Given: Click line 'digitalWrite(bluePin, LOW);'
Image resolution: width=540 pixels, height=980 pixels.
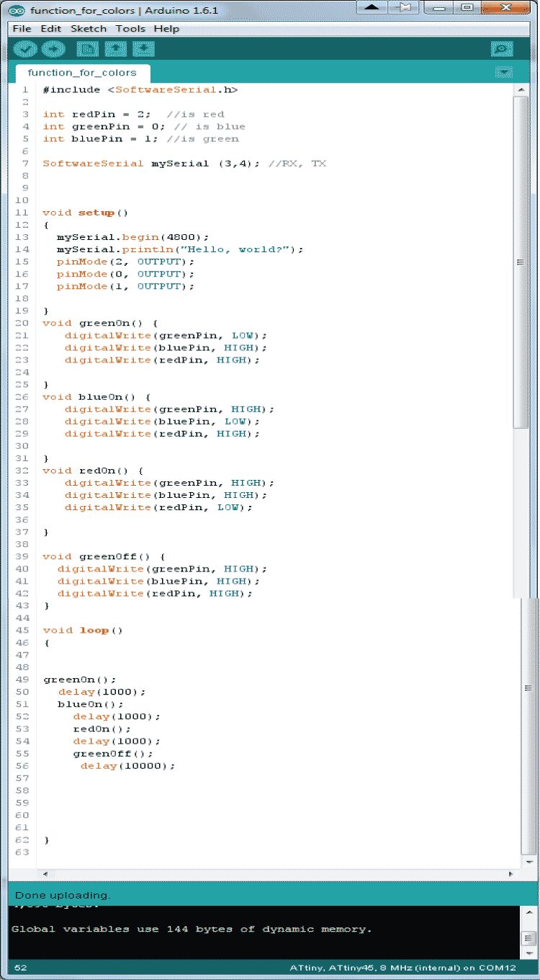Looking at the screenshot, I should (x=162, y=421).
